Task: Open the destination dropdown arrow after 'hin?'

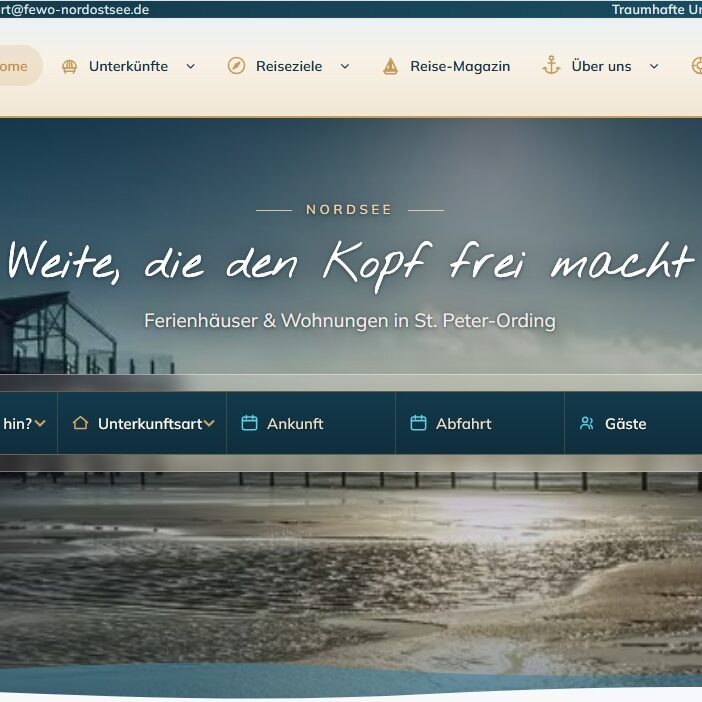Action: coord(40,423)
